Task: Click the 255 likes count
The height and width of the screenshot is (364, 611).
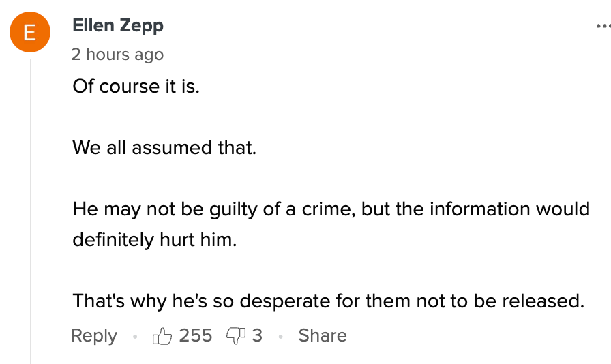Action: point(196,335)
